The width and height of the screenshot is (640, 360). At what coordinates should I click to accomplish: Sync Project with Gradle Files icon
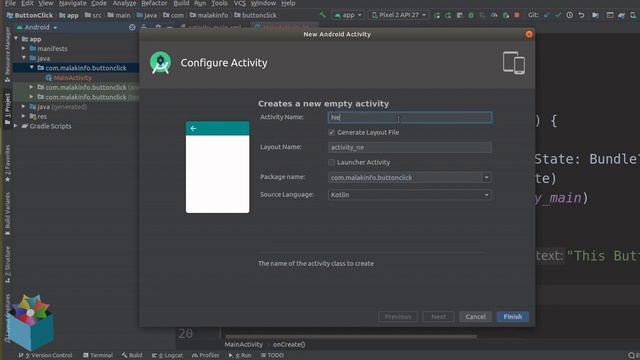(x=621, y=15)
